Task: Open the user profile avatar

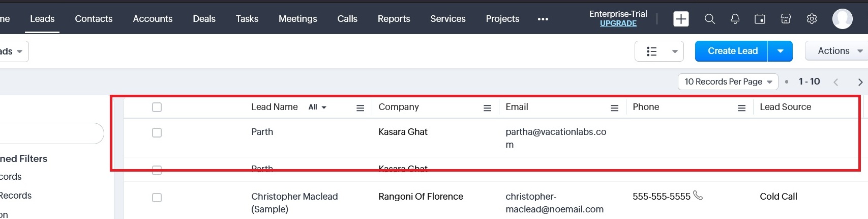Action: click(x=842, y=19)
